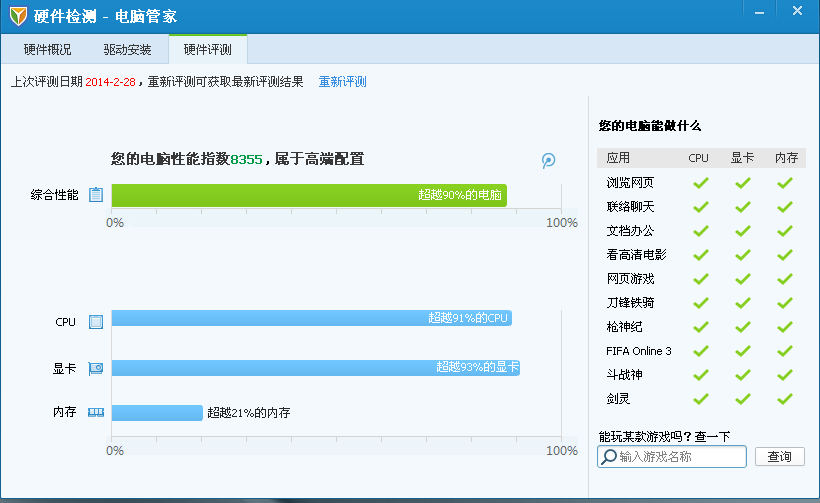
Task: Click the CPU checkmark for 浏览网页
Action: (700, 183)
